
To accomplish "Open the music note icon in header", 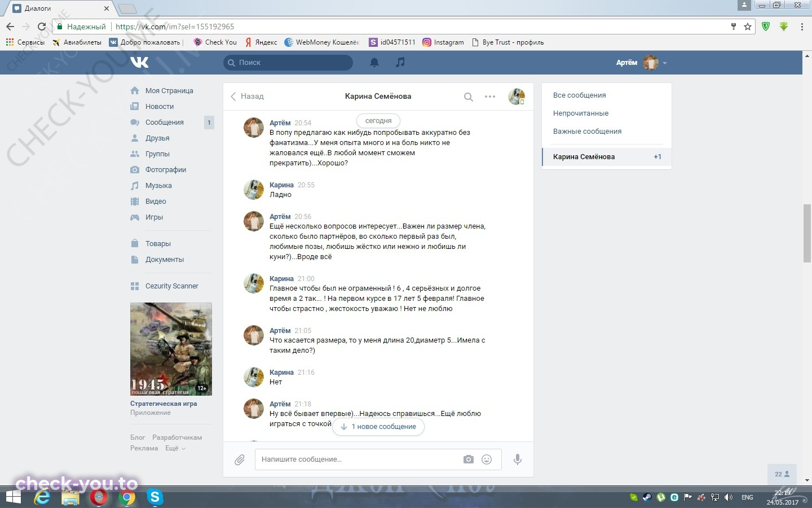I will [400, 62].
